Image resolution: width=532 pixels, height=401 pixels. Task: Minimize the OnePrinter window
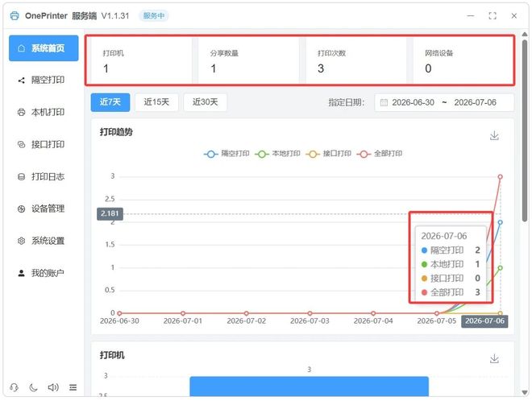pos(471,15)
